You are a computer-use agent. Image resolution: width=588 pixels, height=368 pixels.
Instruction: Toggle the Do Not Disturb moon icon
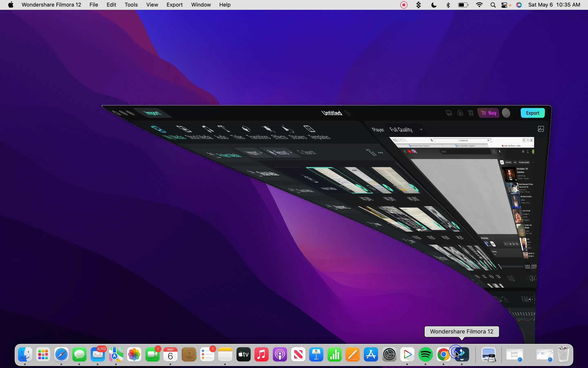click(434, 5)
